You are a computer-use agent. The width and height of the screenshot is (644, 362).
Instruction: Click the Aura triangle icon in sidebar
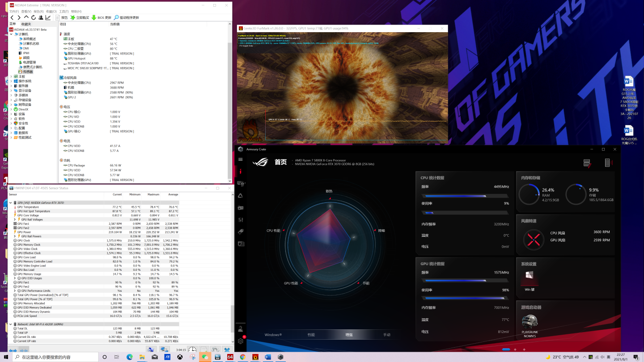coord(241,196)
